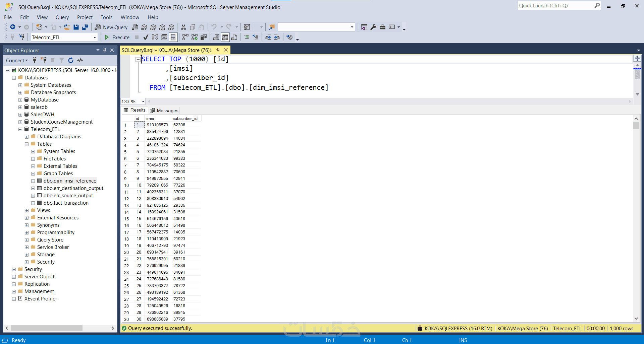Open the File menu

click(8, 17)
